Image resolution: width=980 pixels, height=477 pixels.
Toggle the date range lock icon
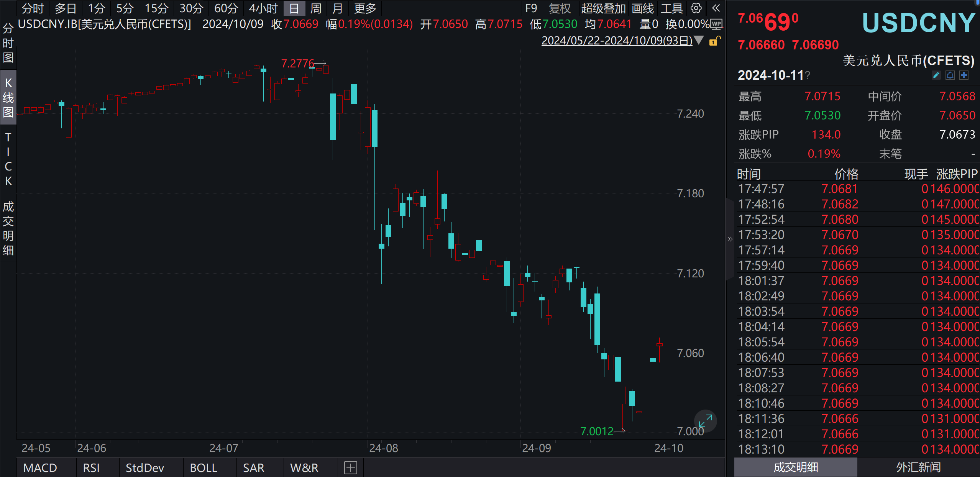click(714, 41)
